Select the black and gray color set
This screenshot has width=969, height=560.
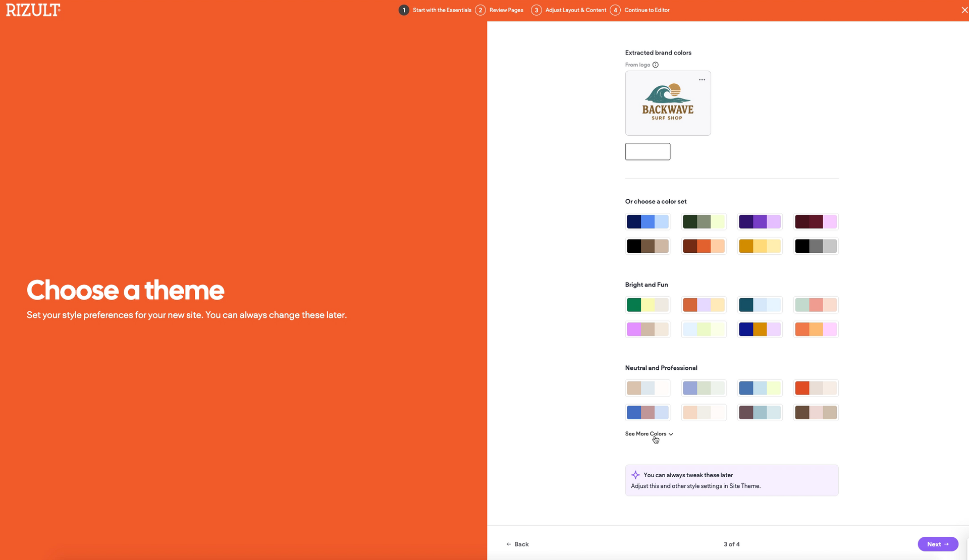coord(816,246)
